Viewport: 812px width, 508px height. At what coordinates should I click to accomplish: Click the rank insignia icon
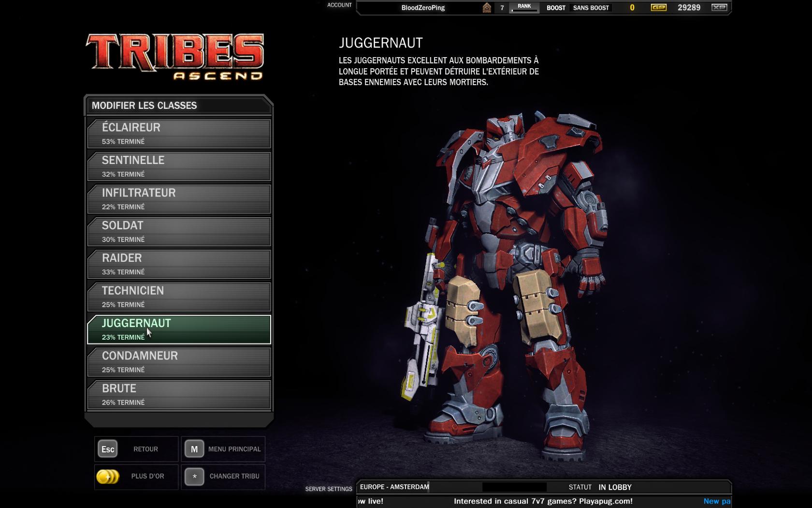(x=487, y=8)
